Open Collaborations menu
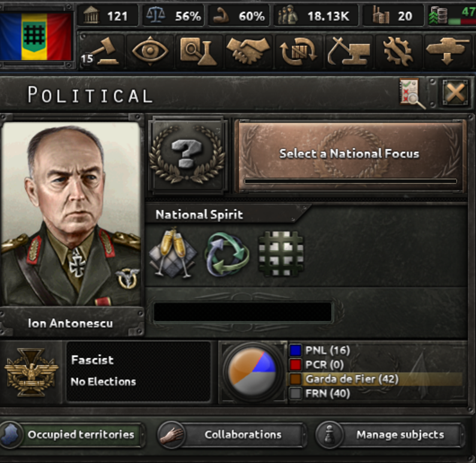 coord(231,434)
